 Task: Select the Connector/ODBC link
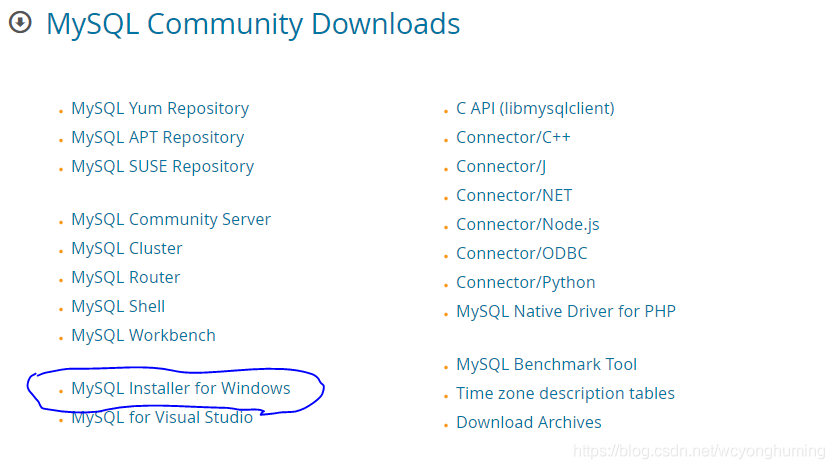coord(522,254)
